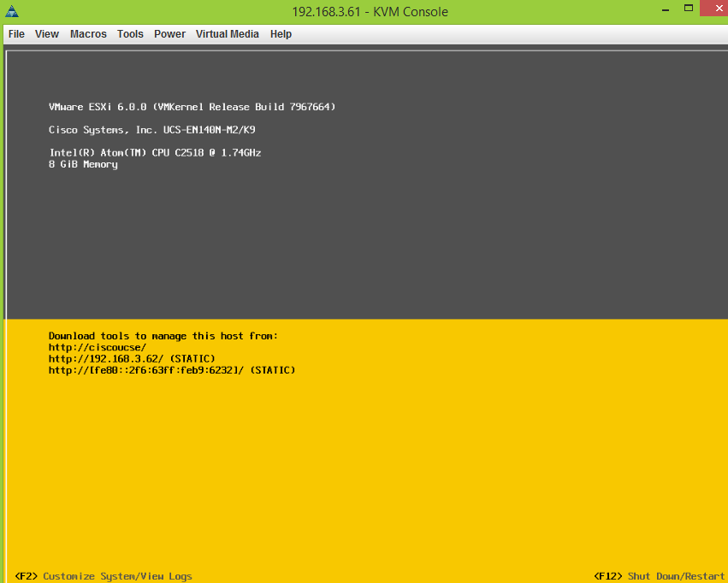Click the KVM Console app icon in title bar
Screen dimensions: 728x583
click(12, 11)
